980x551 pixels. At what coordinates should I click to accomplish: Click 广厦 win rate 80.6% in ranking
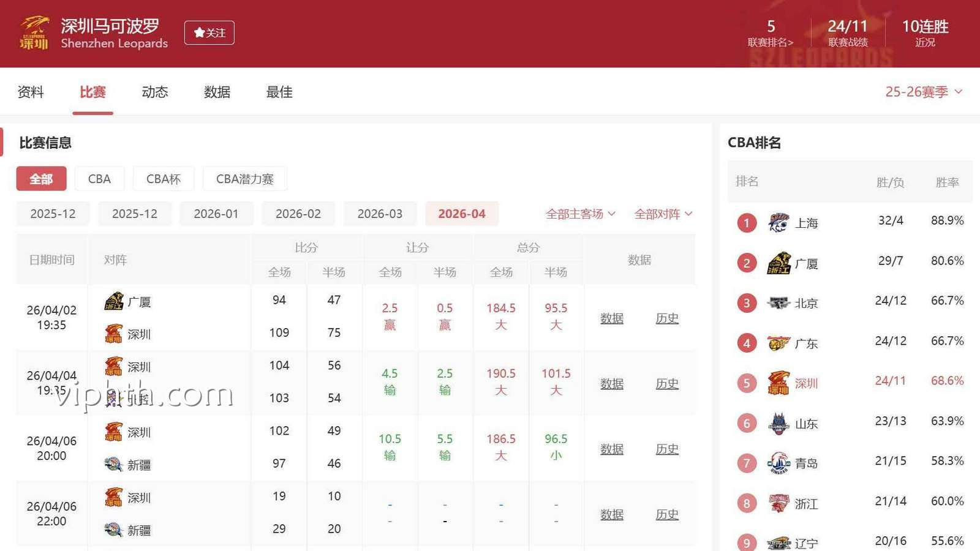pyautogui.click(x=947, y=261)
